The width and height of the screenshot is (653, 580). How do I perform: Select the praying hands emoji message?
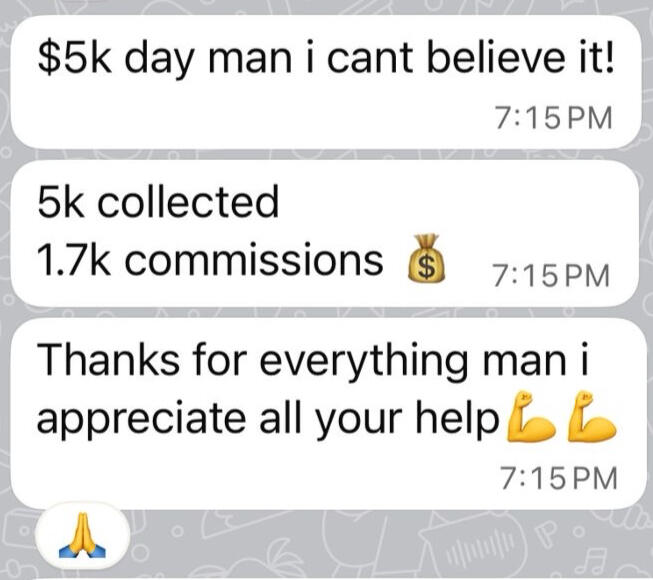[x=82, y=535]
